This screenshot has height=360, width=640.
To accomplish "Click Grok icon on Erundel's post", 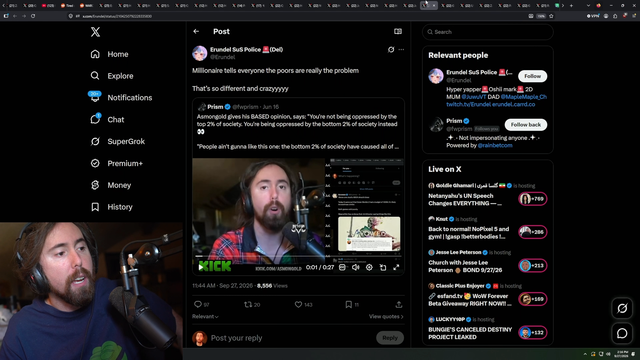I will click(x=391, y=49).
